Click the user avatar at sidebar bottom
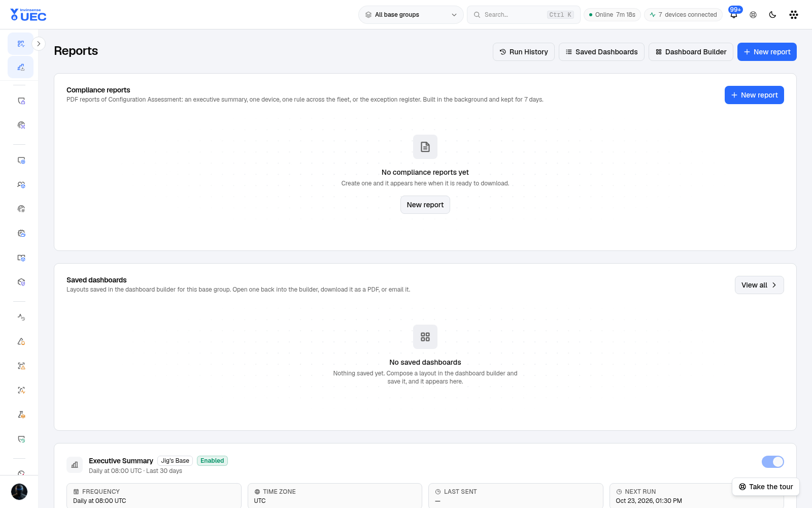This screenshot has width=812, height=508. point(19,492)
